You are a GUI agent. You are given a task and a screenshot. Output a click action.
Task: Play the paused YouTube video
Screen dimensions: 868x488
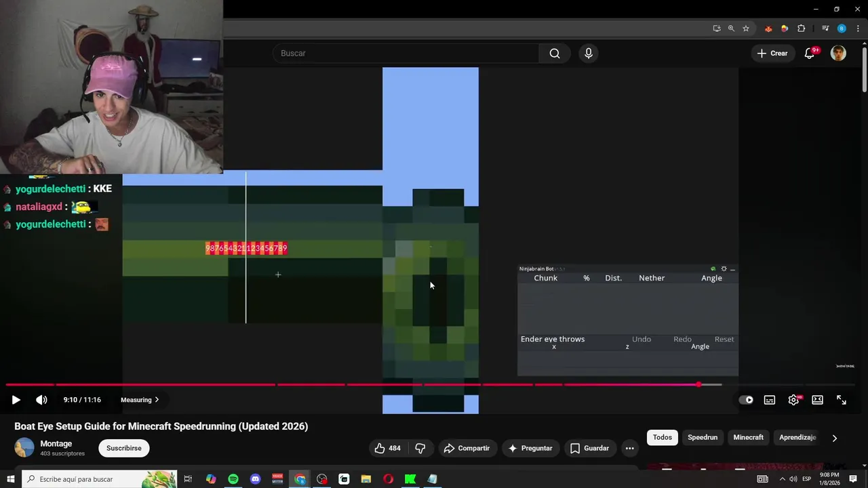pyautogui.click(x=16, y=400)
